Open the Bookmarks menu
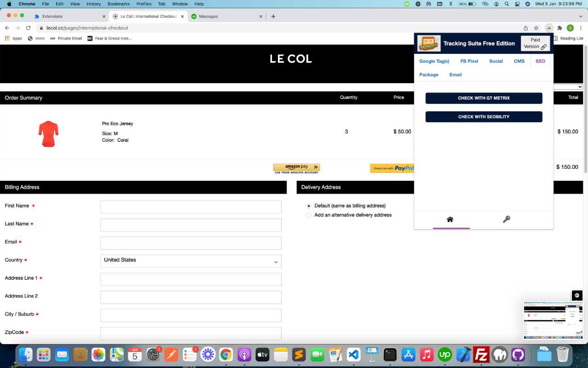 119,4
